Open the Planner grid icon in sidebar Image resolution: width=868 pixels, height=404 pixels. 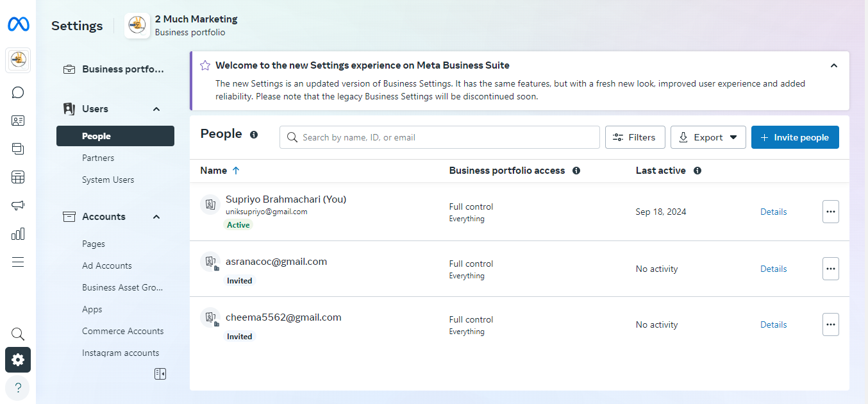(18, 177)
